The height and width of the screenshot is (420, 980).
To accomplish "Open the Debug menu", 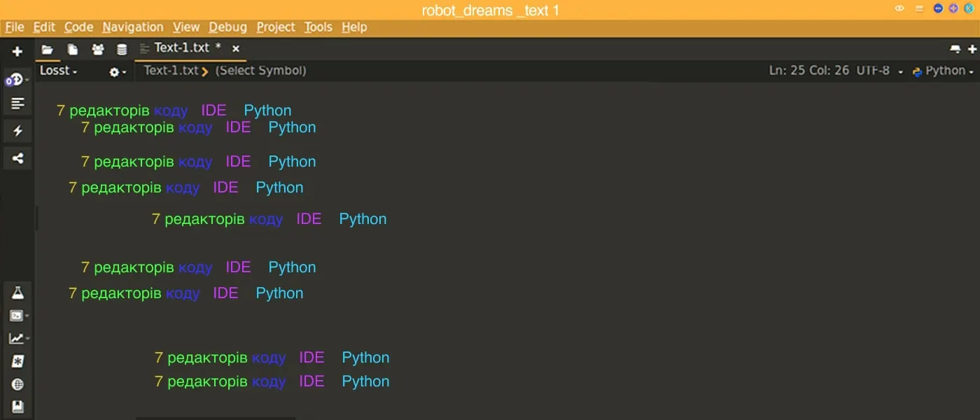I will 227,27.
